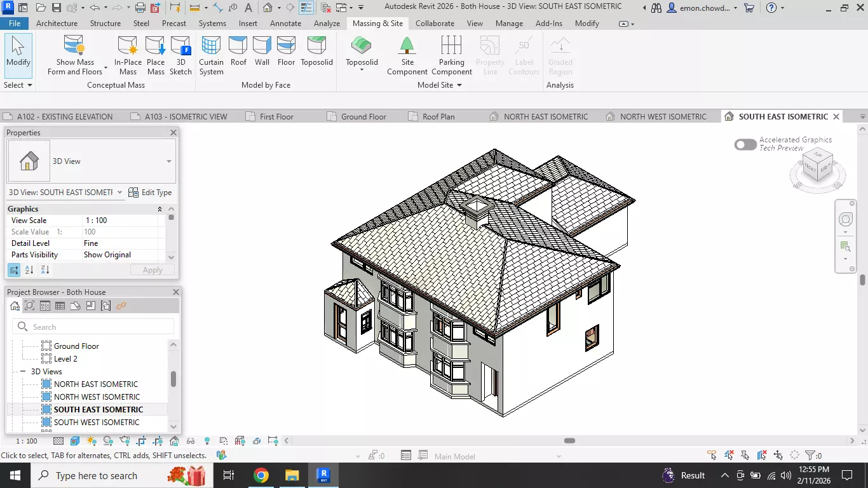This screenshot has width=868, height=488.
Task: Pick the Curtain System by face tool
Action: (x=211, y=55)
